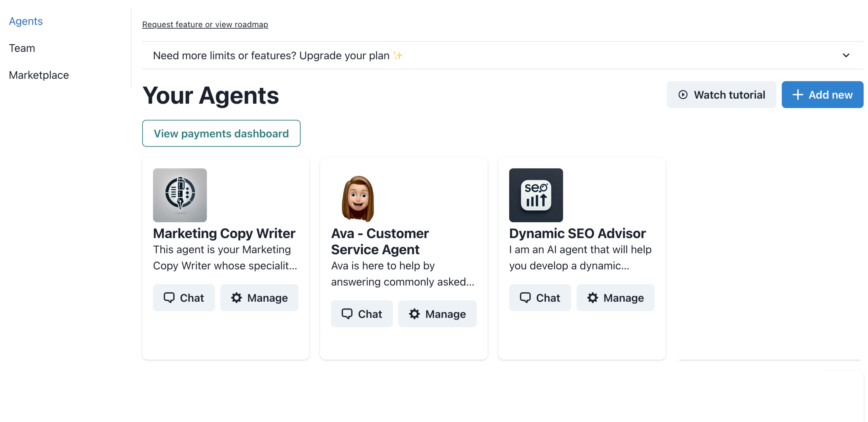Select the Team navigation item

point(22,47)
